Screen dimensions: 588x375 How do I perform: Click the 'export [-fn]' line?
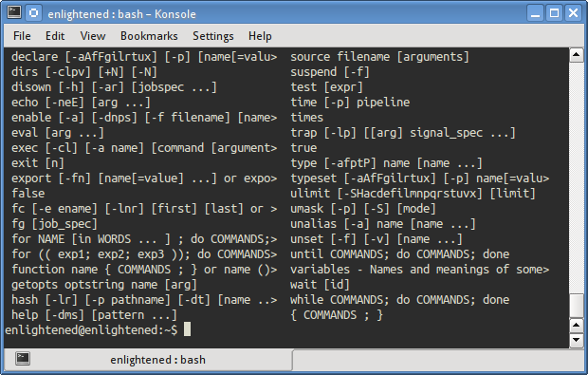click(x=144, y=178)
